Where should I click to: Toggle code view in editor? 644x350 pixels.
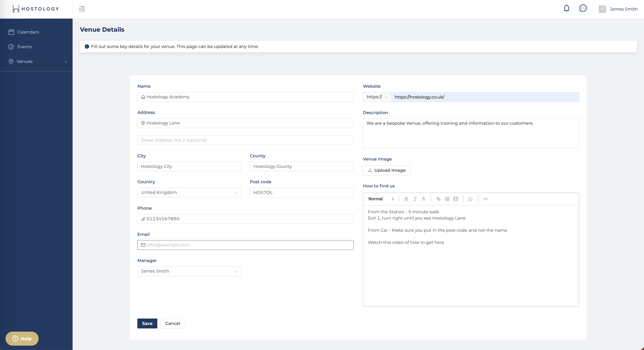486,199
